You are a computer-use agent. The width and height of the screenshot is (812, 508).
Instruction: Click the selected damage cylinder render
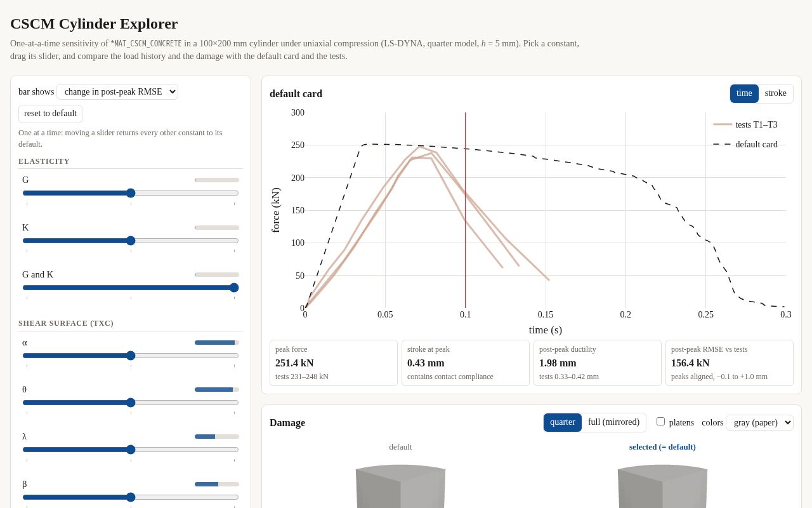pos(662,486)
